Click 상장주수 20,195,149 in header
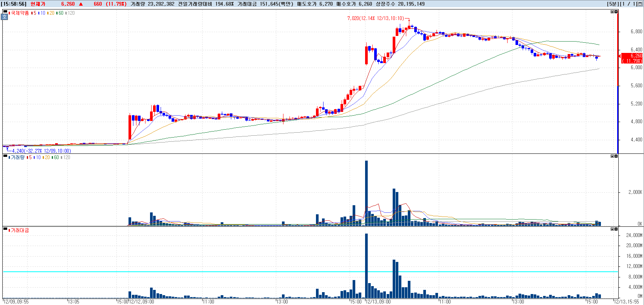 point(400,4)
